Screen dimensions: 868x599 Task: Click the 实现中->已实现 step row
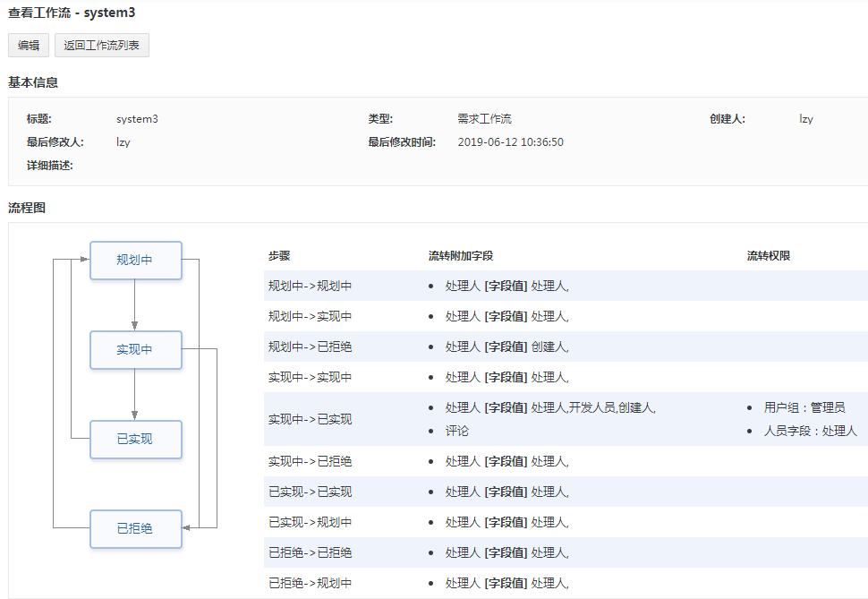click(566, 419)
